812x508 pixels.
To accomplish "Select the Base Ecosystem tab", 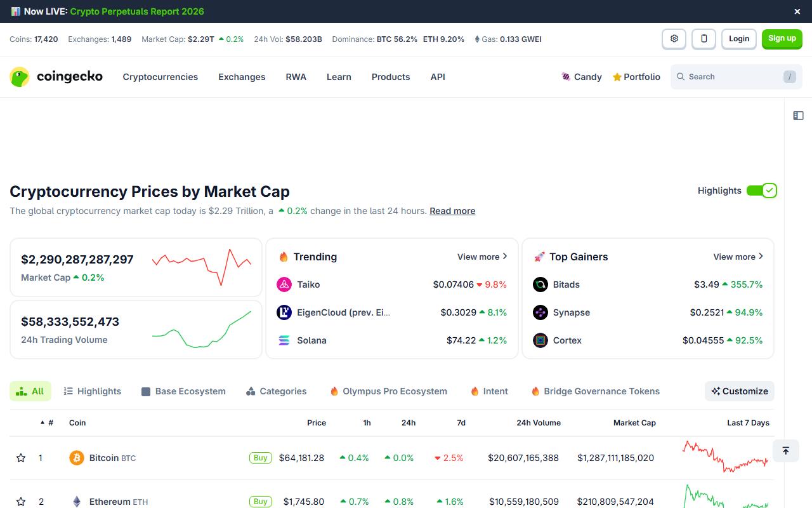I will (x=183, y=391).
